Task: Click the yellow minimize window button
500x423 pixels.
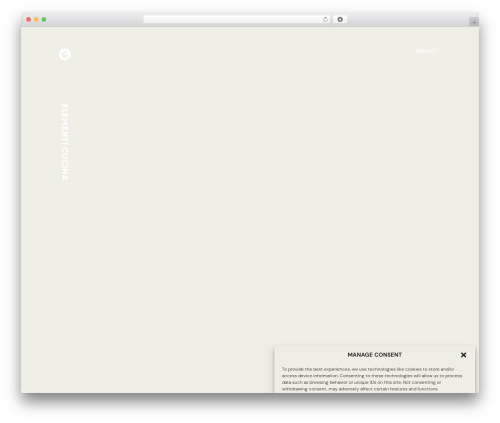Action: [36, 20]
